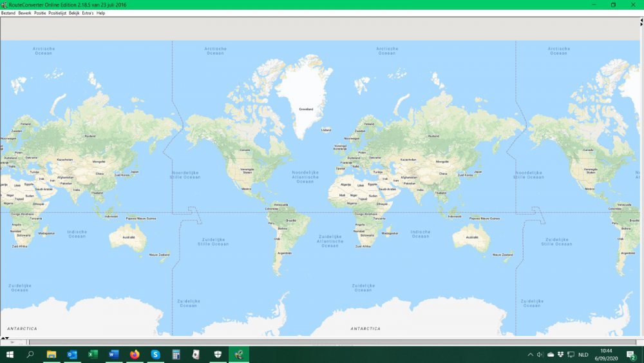Click Groenland on the map
Screen dimensions: 644x363
(306, 109)
